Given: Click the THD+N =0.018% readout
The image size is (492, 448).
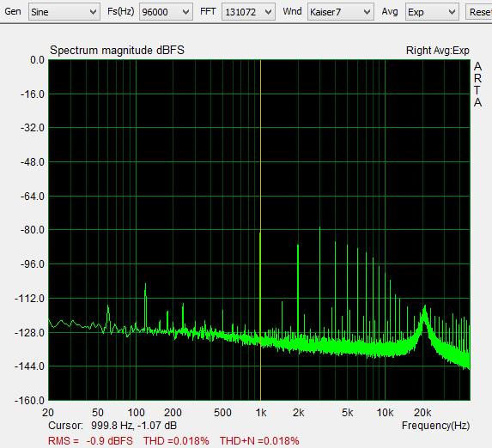Looking at the screenshot, I should pos(259,441).
